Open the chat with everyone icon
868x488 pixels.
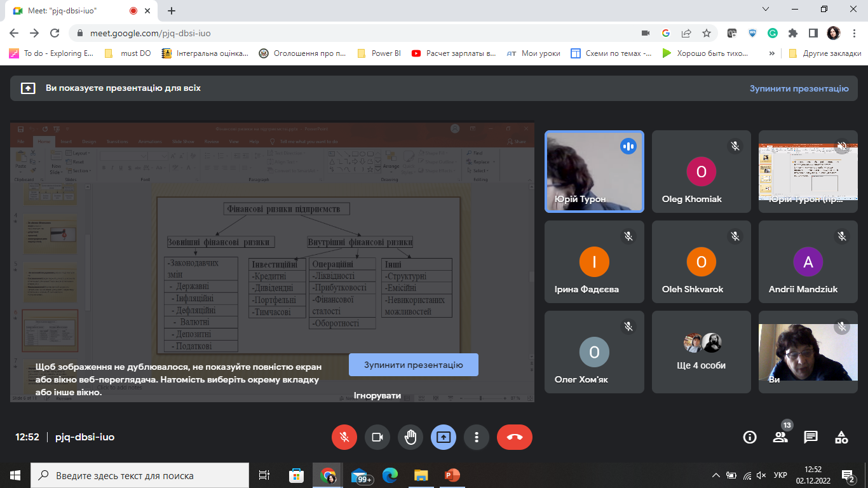[811, 437]
